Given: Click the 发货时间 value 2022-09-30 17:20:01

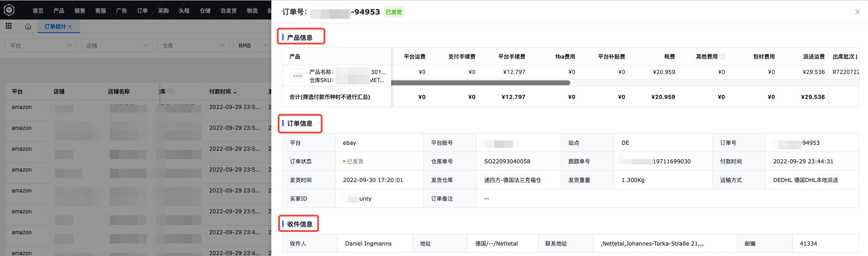Looking at the screenshot, I should [373, 180].
